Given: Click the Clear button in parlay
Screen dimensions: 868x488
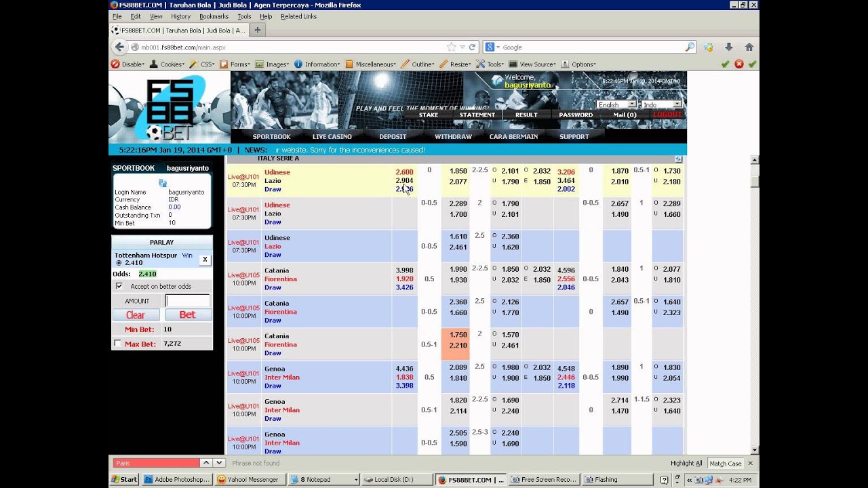Looking at the screenshot, I should (x=136, y=315).
